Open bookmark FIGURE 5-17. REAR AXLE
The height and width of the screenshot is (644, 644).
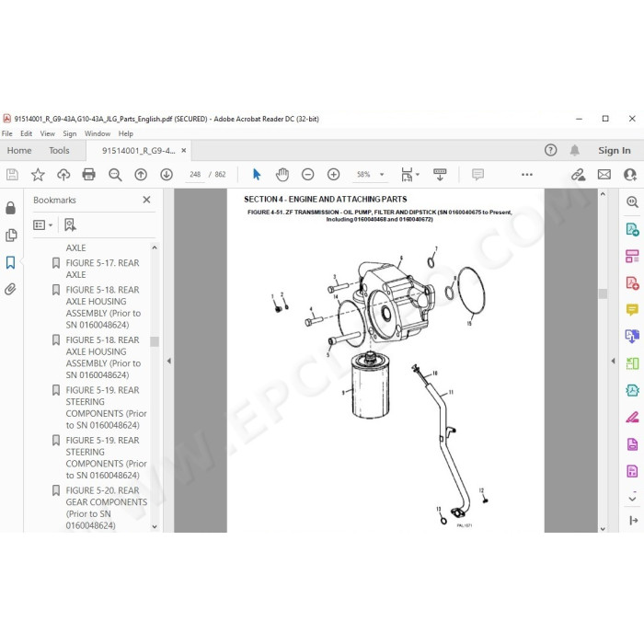(x=102, y=269)
